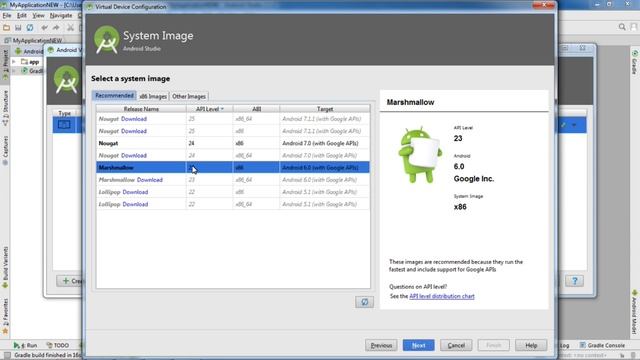Open the Edit menu
The image size is (640, 360).
click(x=22, y=16)
